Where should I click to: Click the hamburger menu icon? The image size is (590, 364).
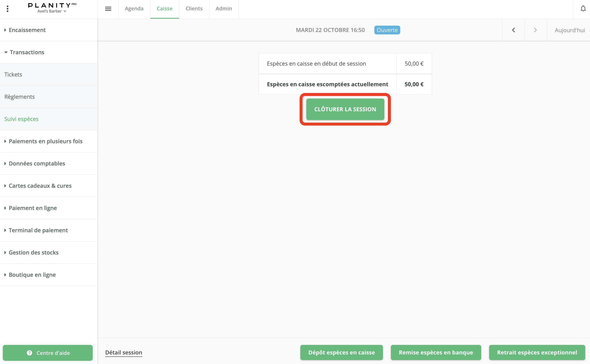108,9
